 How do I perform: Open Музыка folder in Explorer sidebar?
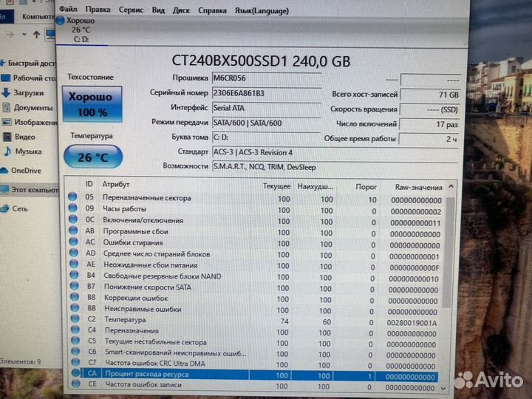27,151
